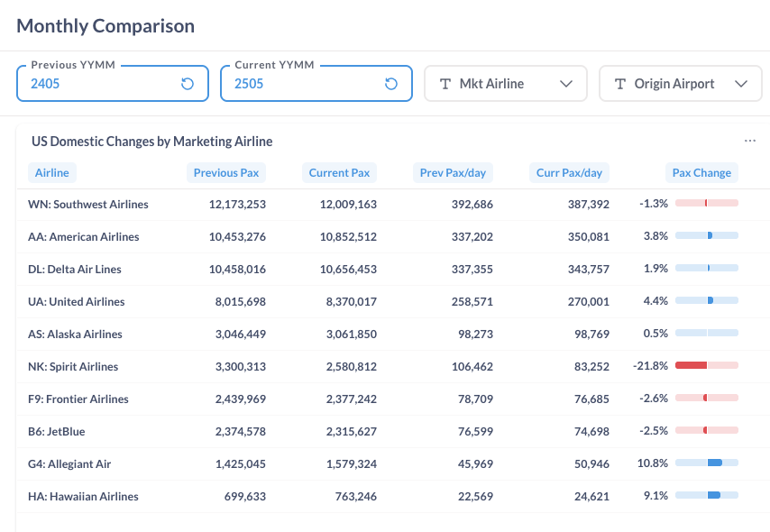Click the US Domestic Changes by Marketing Airline title
Screen dimensions: 770x532
click(151, 142)
